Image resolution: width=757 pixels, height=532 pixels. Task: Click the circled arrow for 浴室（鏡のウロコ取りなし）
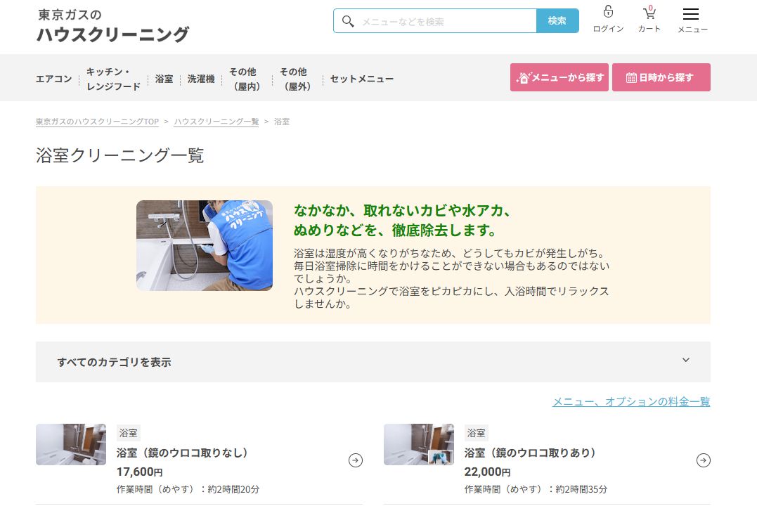click(356, 460)
